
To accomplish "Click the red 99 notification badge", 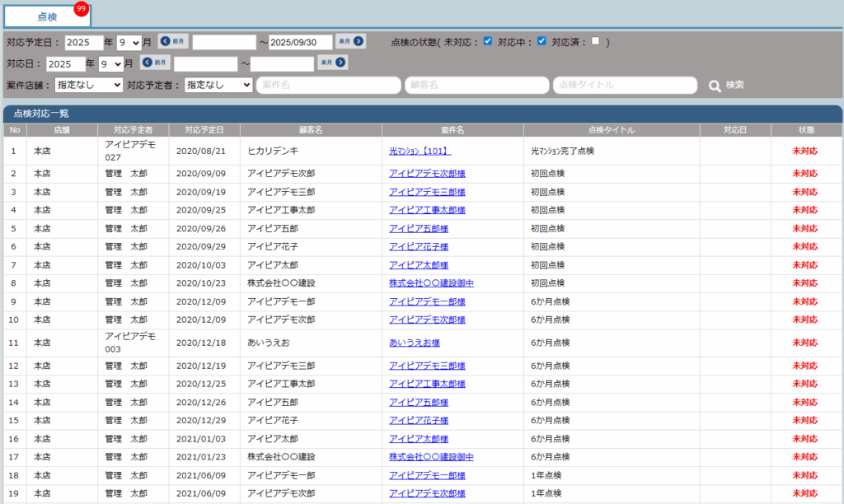I will [81, 8].
